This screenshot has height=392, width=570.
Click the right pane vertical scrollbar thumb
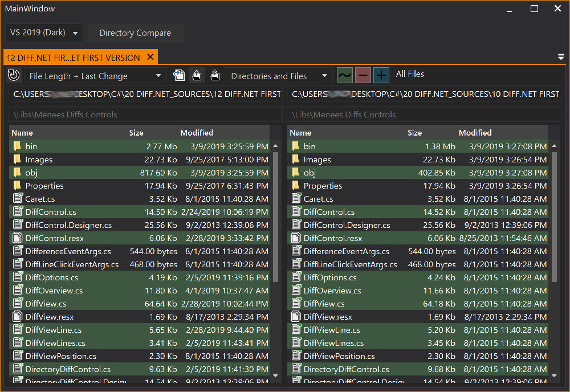point(555,217)
